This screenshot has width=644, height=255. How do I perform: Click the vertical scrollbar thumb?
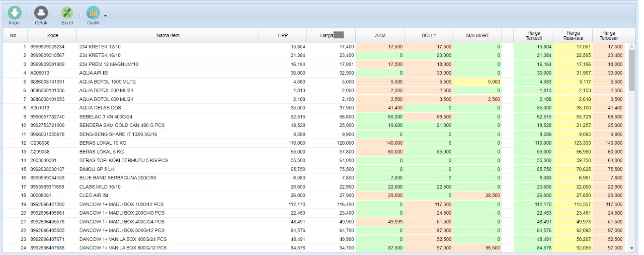pos(632,68)
